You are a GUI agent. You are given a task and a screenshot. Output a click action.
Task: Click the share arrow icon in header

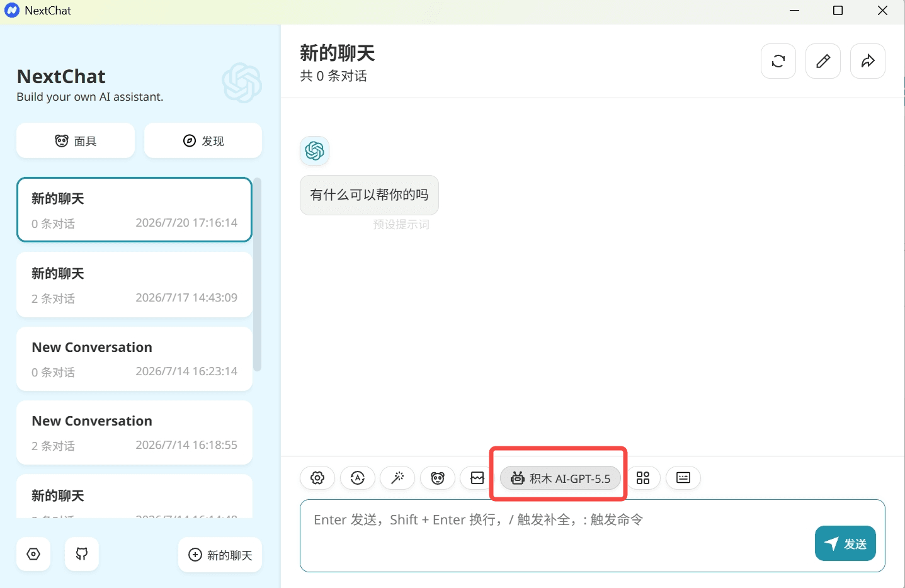868,61
